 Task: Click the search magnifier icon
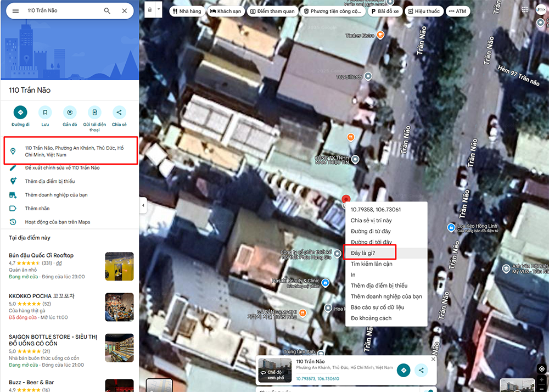(107, 11)
